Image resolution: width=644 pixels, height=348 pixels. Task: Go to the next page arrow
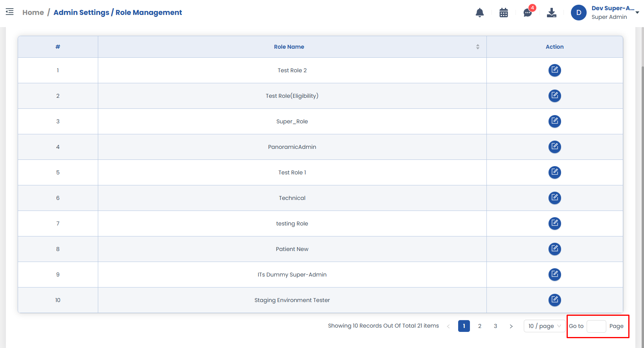(x=511, y=326)
